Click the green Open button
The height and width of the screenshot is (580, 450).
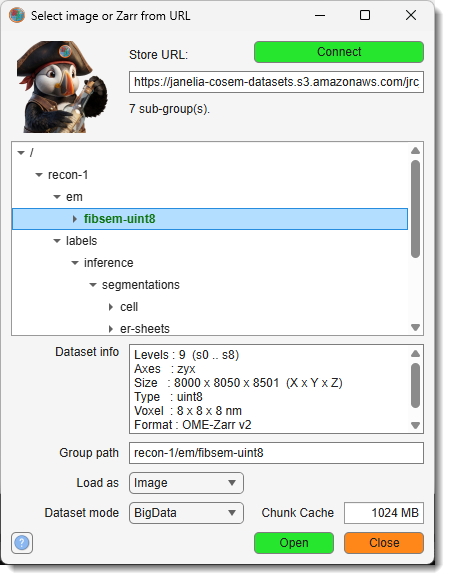click(294, 543)
